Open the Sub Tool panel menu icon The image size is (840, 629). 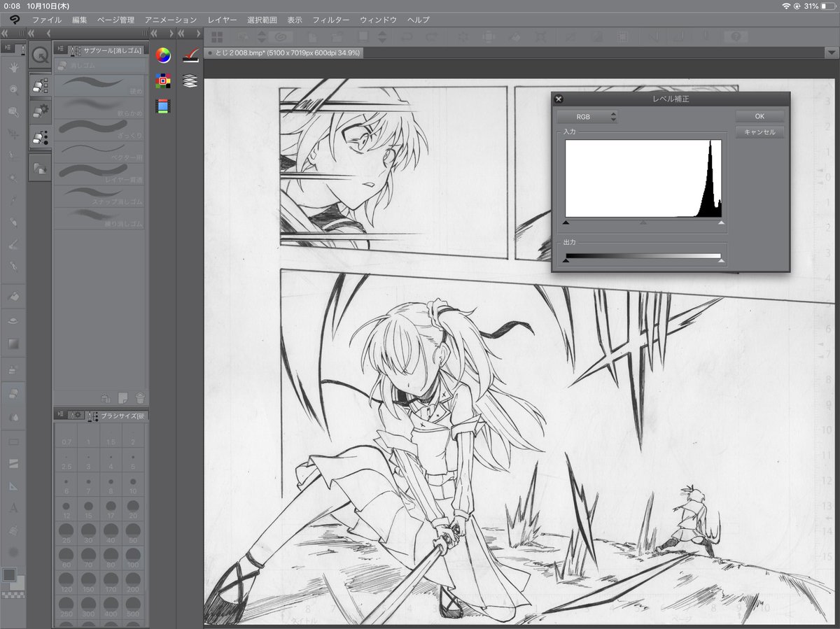click(x=59, y=50)
